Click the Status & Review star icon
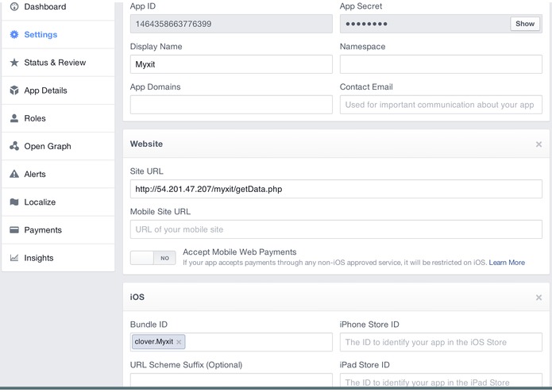Screen dimensions: 552x392 point(14,63)
